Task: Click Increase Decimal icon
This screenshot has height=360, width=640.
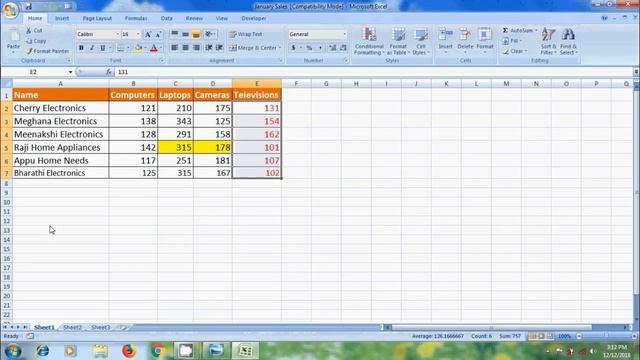Action: coord(333,48)
